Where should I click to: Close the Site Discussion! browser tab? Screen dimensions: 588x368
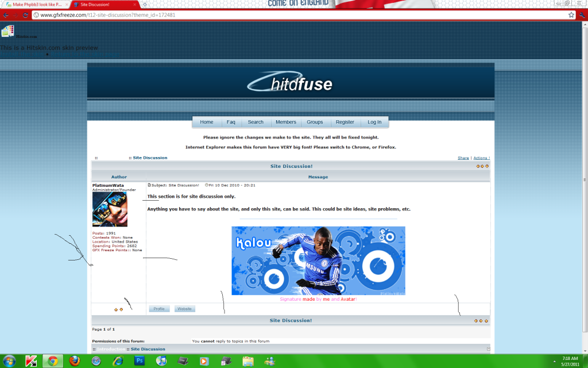click(x=134, y=5)
